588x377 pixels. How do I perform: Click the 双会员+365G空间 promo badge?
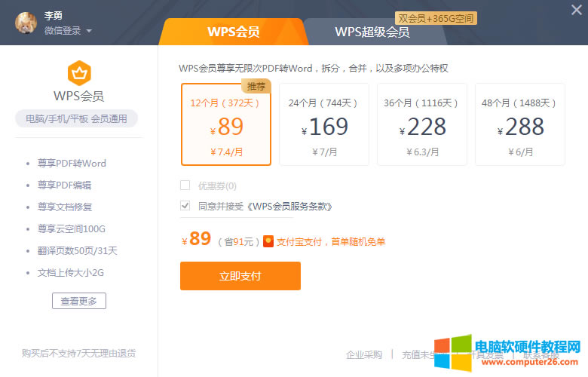436,18
